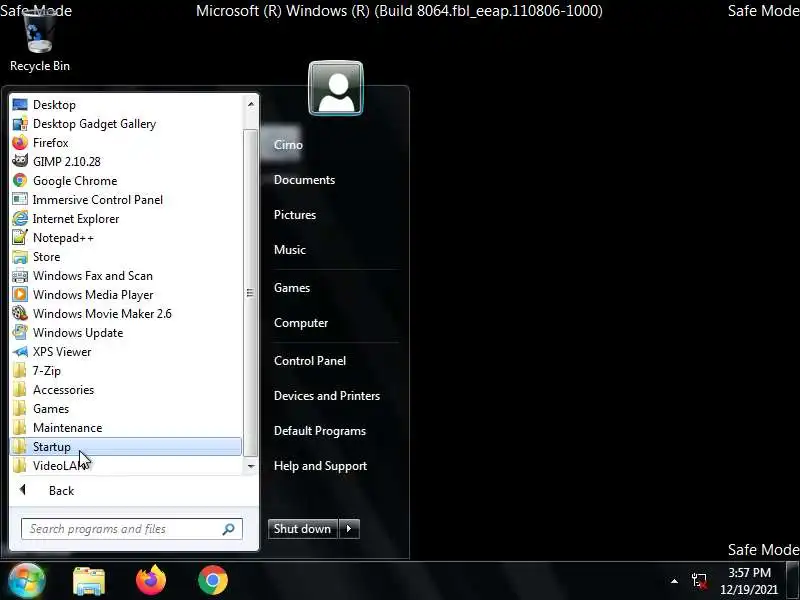The width and height of the screenshot is (800, 600).
Task: Expand the Startup folder
Action: [126, 446]
